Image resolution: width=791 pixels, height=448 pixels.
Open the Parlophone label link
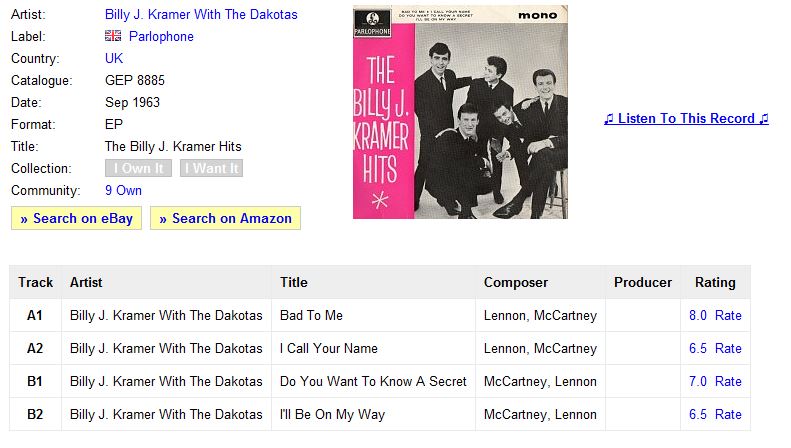161,36
